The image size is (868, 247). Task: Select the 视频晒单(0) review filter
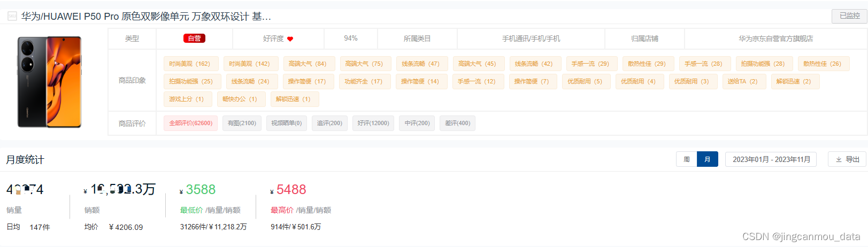pyautogui.click(x=286, y=123)
